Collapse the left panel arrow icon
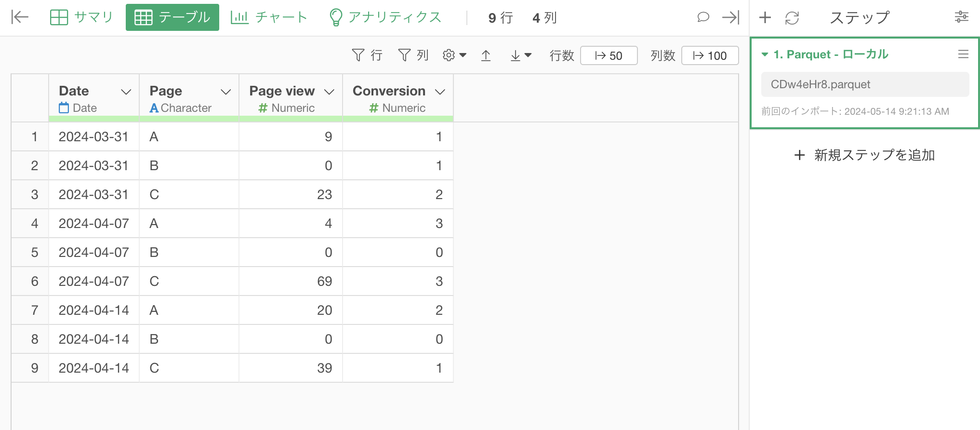The width and height of the screenshot is (980, 430). (20, 17)
